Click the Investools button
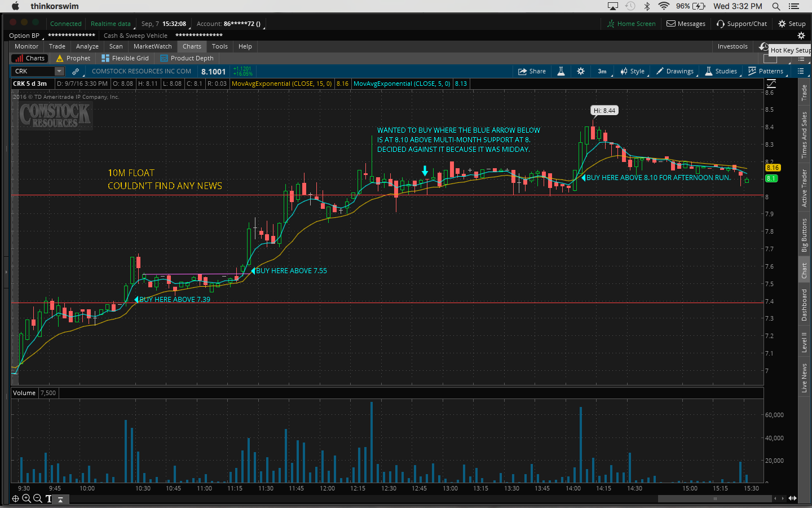 [x=732, y=46]
